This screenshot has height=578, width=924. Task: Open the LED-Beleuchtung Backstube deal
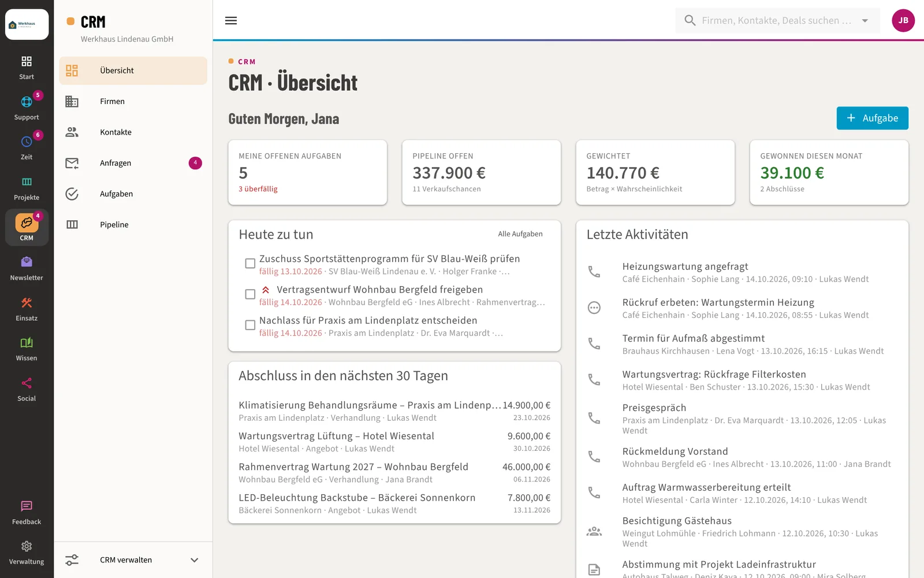pos(394,503)
